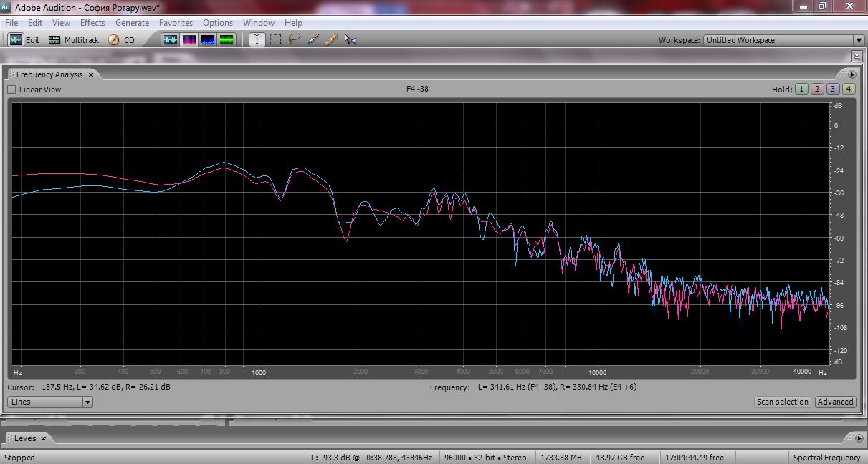
Task: Activate the Spot Healing Brush tool
Action: pos(330,40)
